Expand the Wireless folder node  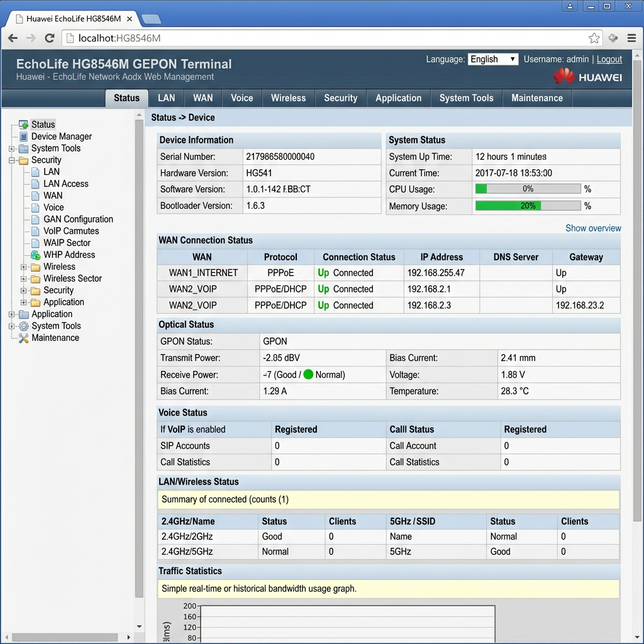pyautogui.click(x=24, y=267)
